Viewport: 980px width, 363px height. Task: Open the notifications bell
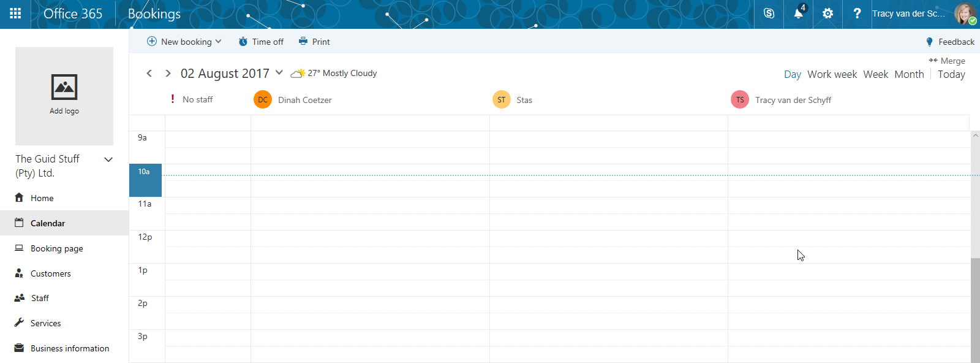[x=798, y=13]
